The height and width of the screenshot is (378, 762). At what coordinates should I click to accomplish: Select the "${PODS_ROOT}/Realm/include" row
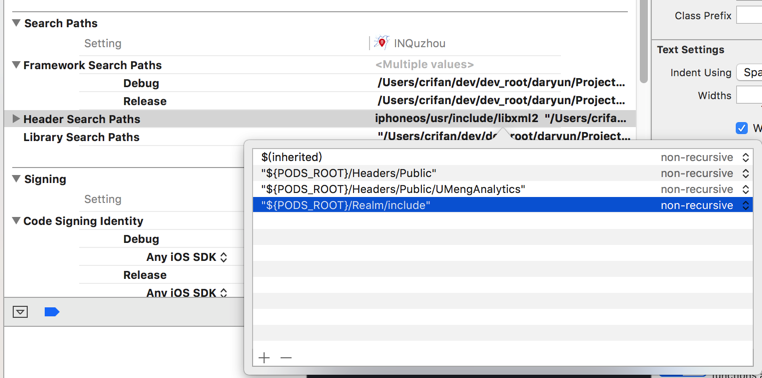coord(502,205)
